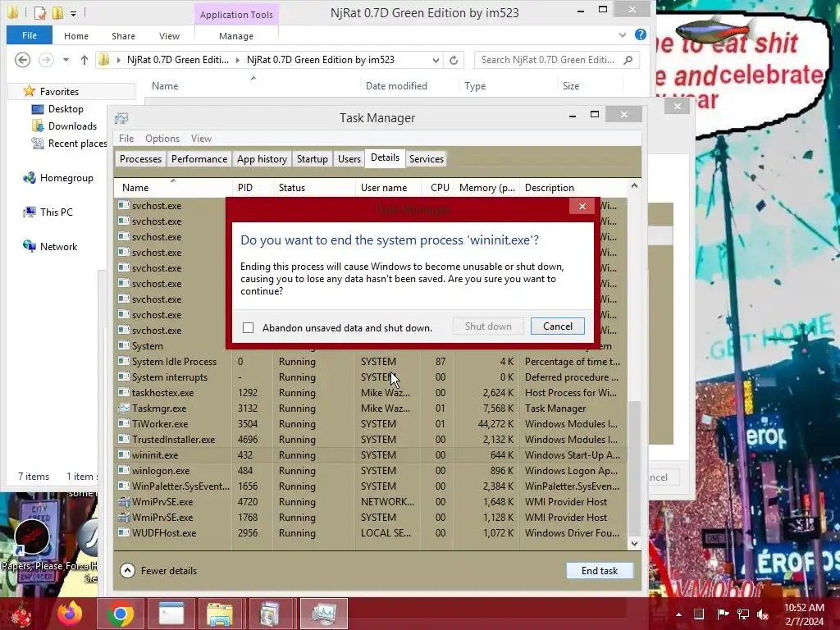Open the Users tab
Image resolution: width=840 pixels, height=630 pixels.
click(x=349, y=159)
